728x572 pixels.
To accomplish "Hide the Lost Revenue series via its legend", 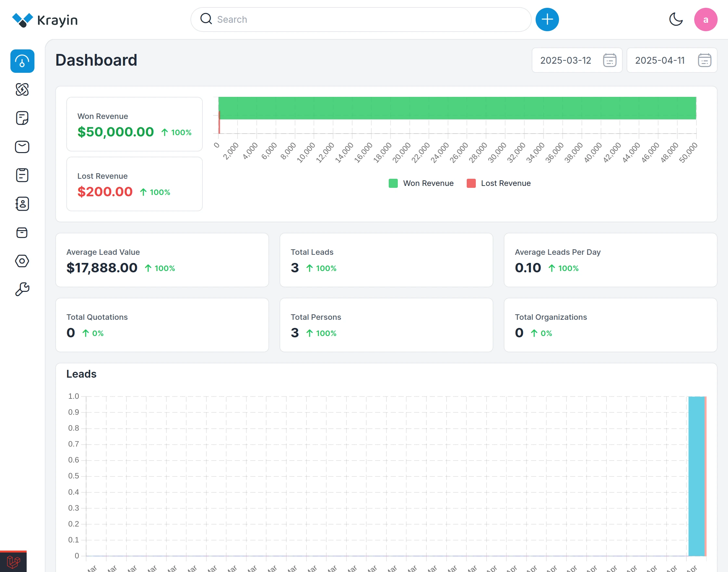I will 499,183.
